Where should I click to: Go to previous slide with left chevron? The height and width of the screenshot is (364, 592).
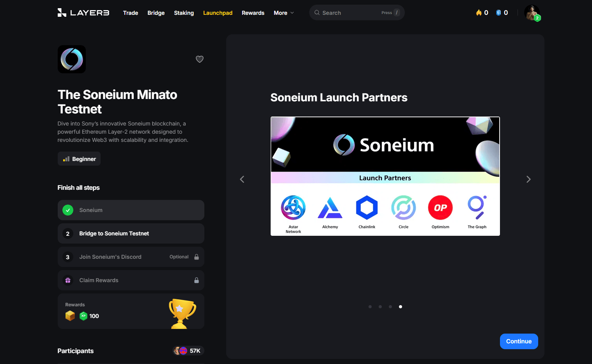coord(242,179)
